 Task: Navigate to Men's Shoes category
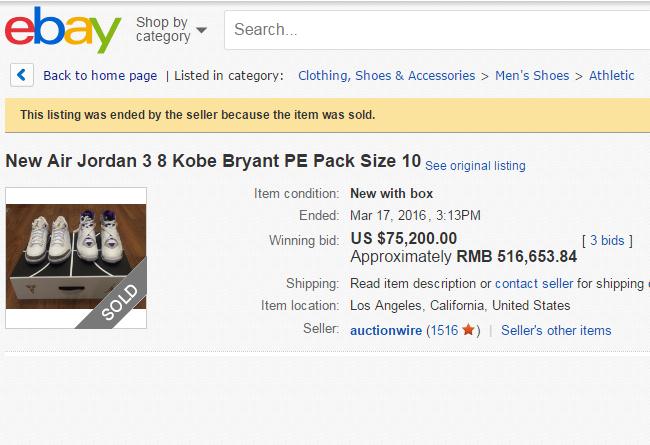point(532,76)
